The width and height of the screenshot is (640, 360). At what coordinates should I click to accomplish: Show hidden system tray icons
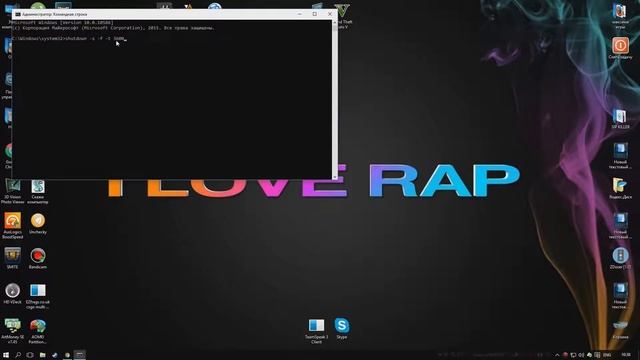click(557, 355)
